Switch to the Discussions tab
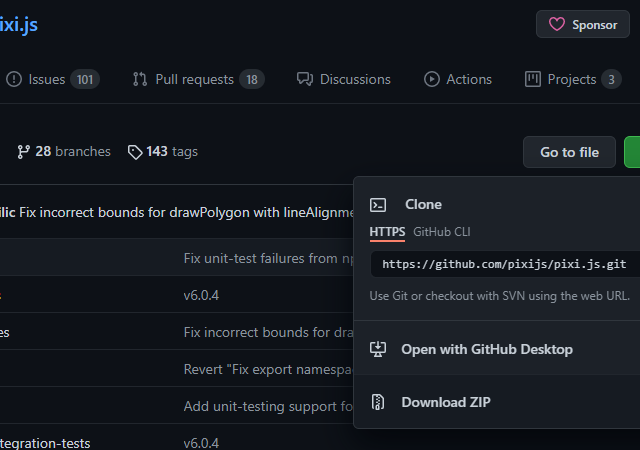Viewport: 640px width, 450px height. coord(344,79)
